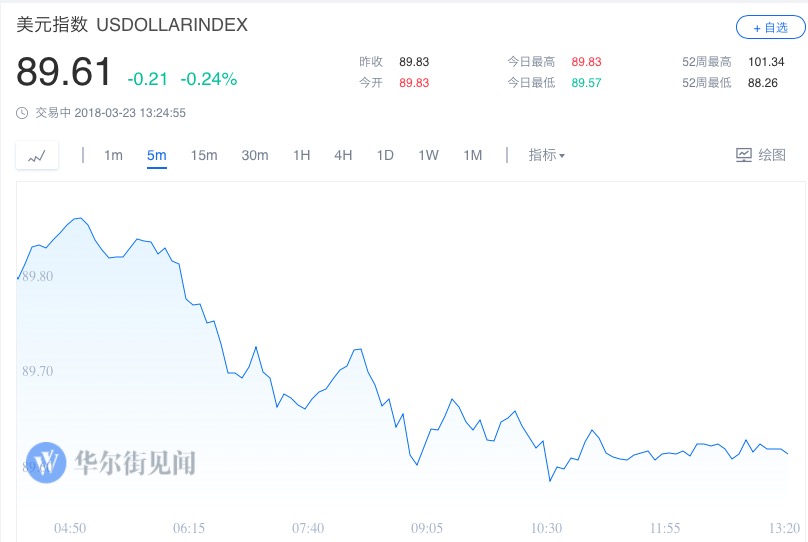Switch to the 15m interval
Viewport: 808px width, 542px height.
pyautogui.click(x=204, y=155)
